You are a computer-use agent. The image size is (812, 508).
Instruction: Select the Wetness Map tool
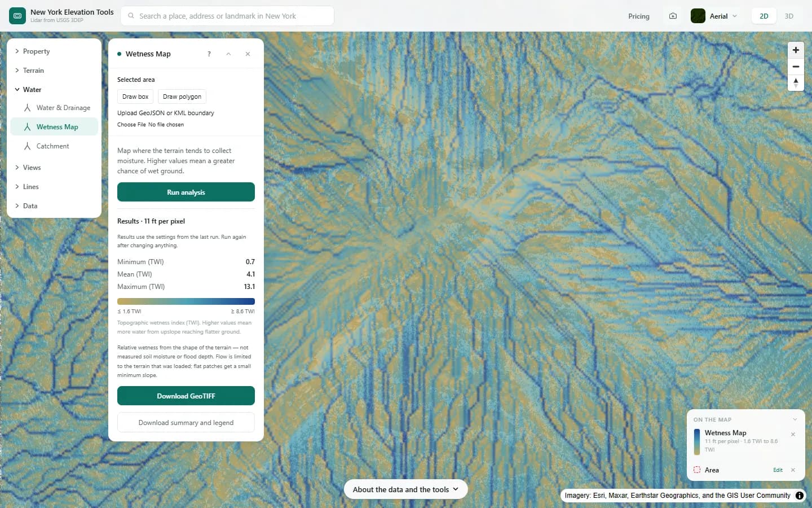coord(54,127)
